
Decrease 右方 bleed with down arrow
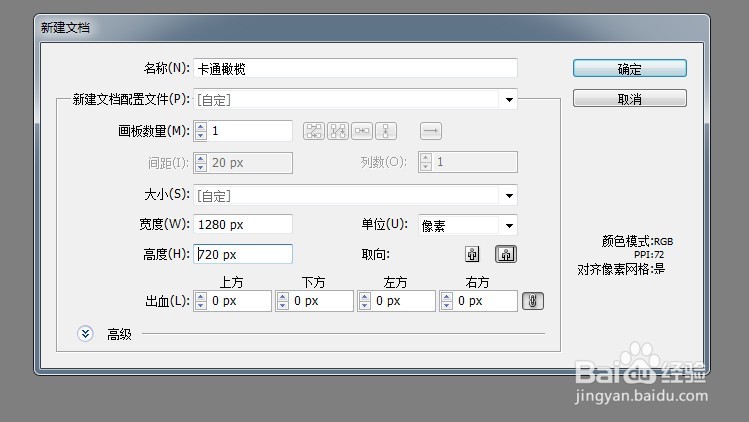447,306
